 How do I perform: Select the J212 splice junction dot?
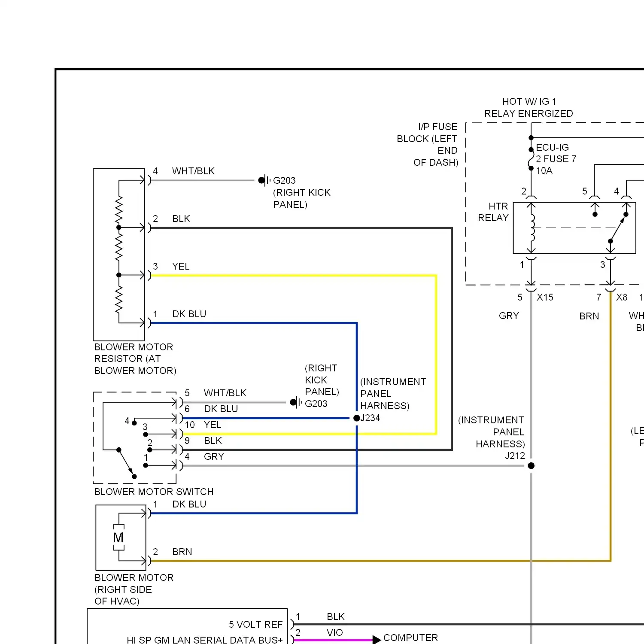pos(531,466)
